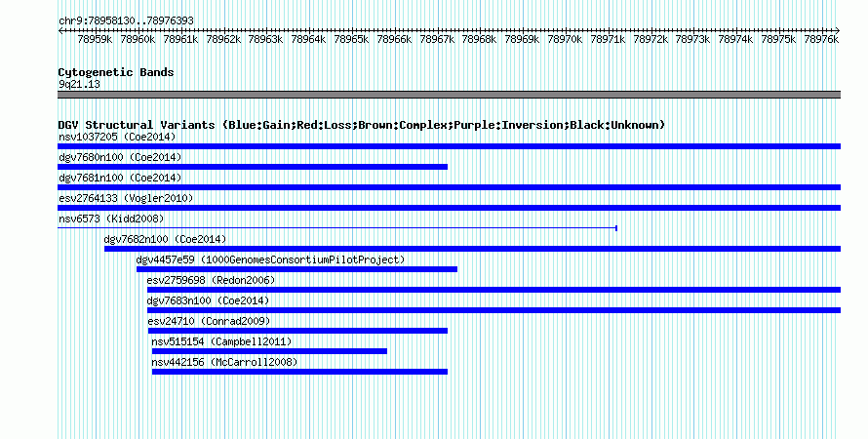Click the 78975k ruler tick label
The image size is (868, 439).
click(778, 39)
